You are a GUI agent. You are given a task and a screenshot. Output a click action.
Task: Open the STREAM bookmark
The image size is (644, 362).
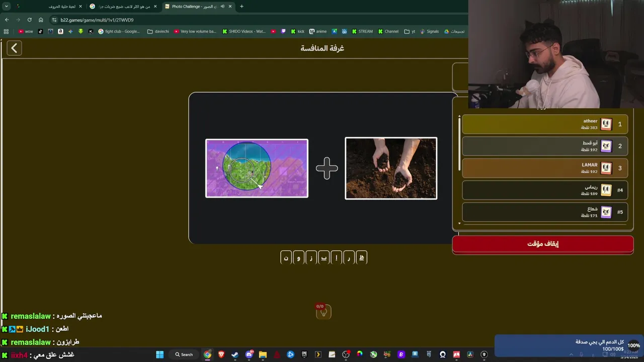(362, 31)
